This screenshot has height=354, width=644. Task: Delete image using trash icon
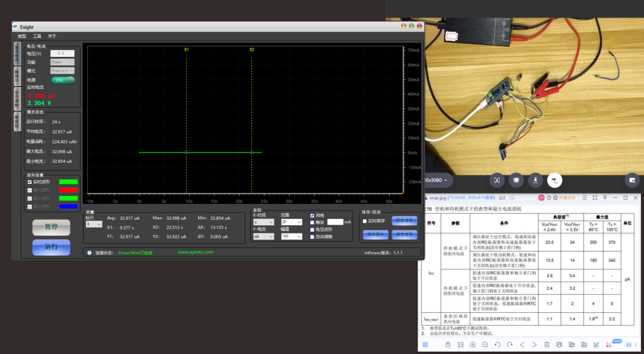547,344
